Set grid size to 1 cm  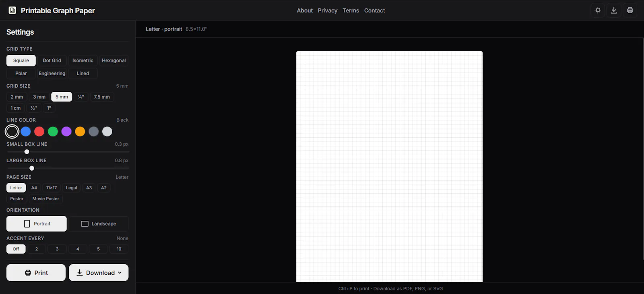[x=16, y=108]
